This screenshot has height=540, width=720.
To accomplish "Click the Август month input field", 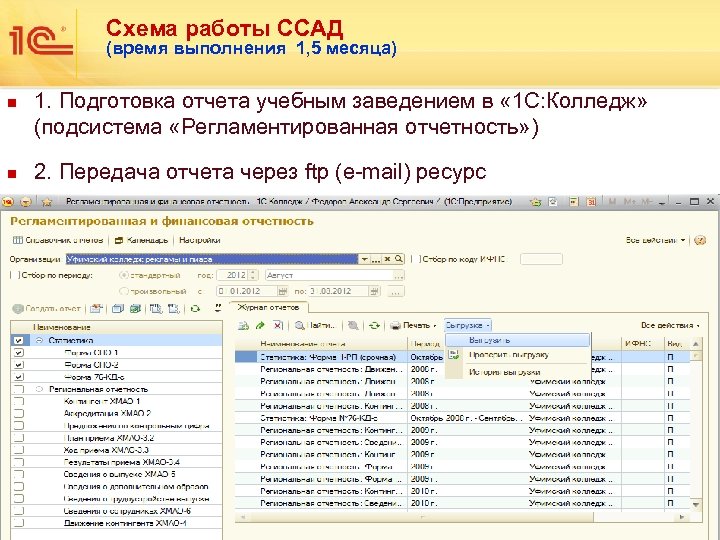I will (x=329, y=275).
